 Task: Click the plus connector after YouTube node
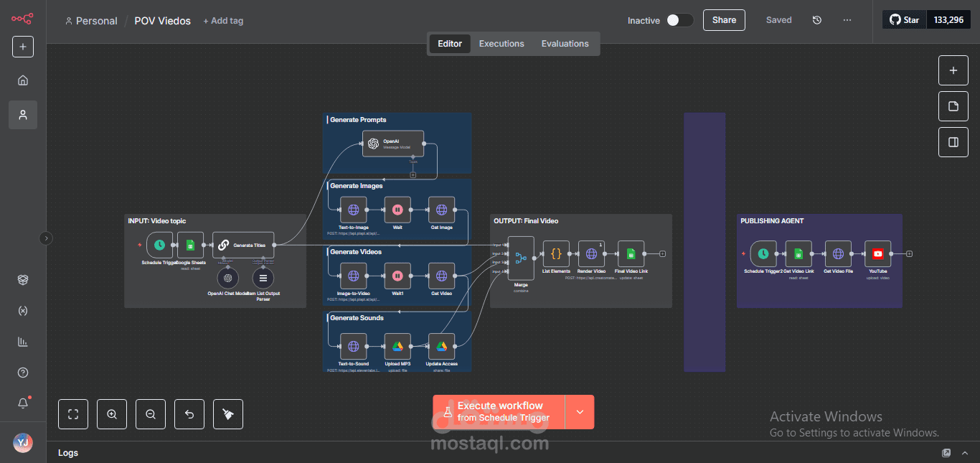pyautogui.click(x=909, y=253)
